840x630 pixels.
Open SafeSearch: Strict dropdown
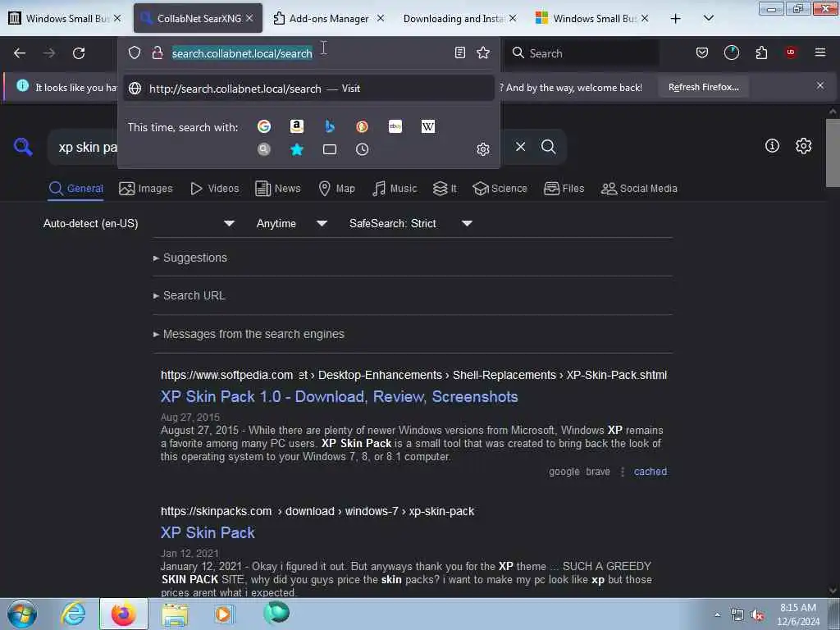point(410,223)
